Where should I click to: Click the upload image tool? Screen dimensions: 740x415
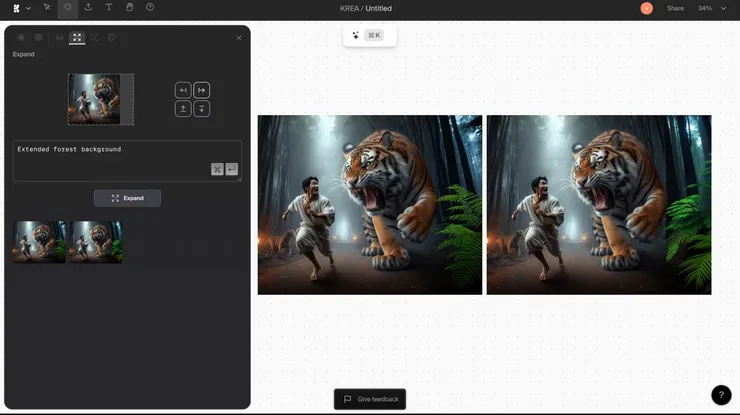coord(88,7)
